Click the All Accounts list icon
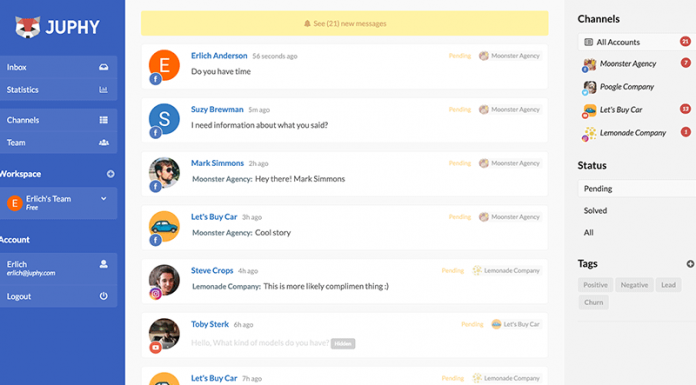 pos(589,42)
